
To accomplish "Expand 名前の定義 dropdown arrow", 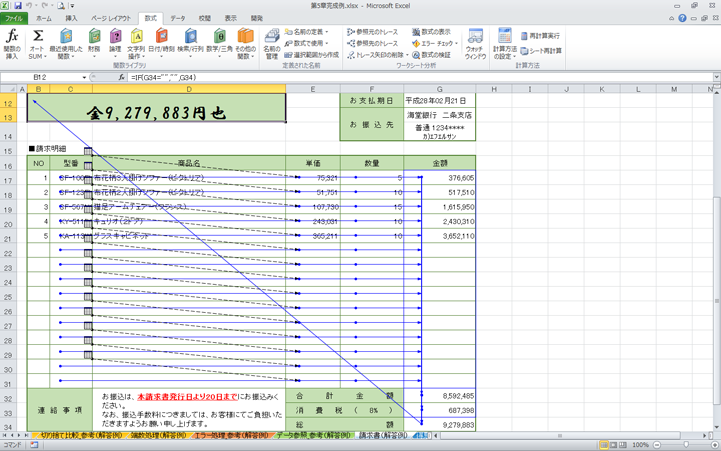I will click(x=327, y=32).
